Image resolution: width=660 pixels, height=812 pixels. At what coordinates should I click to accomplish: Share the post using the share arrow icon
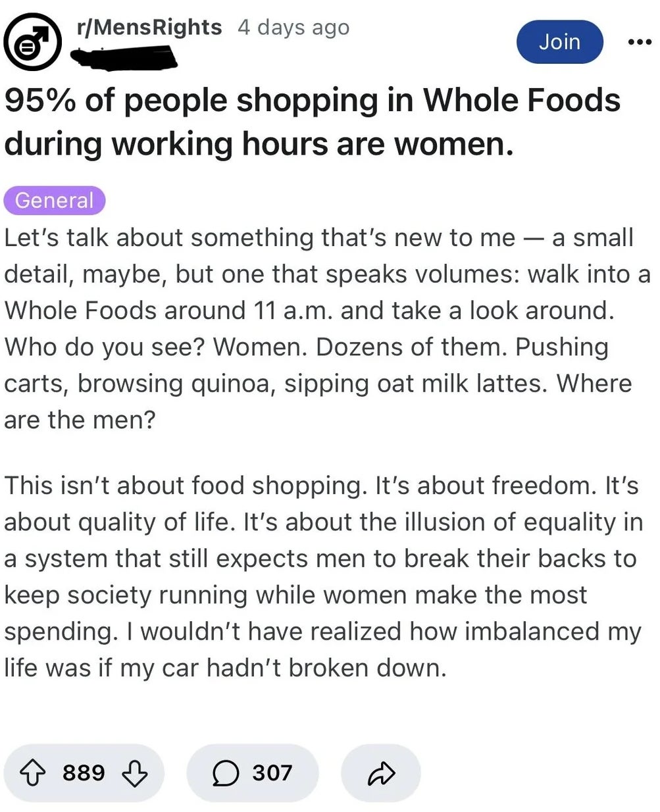pyautogui.click(x=380, y=773)
